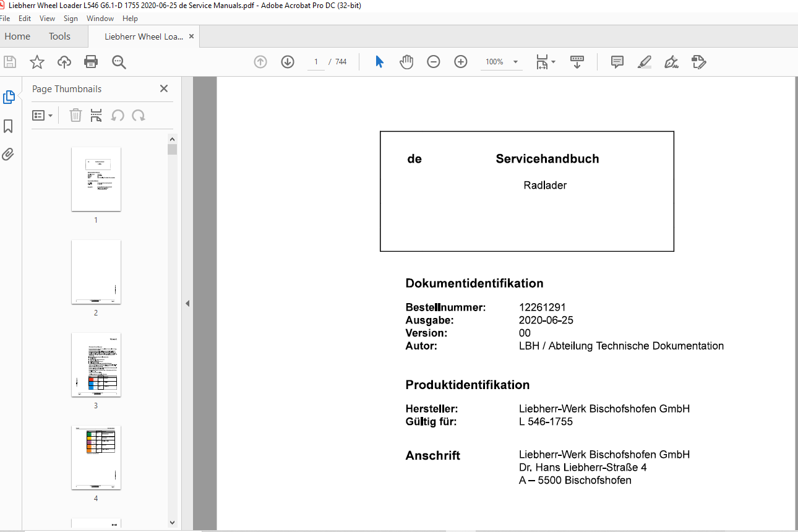Open the File menu
The height and width of the screenshot is (532, 798).
[x=5, y=19]
